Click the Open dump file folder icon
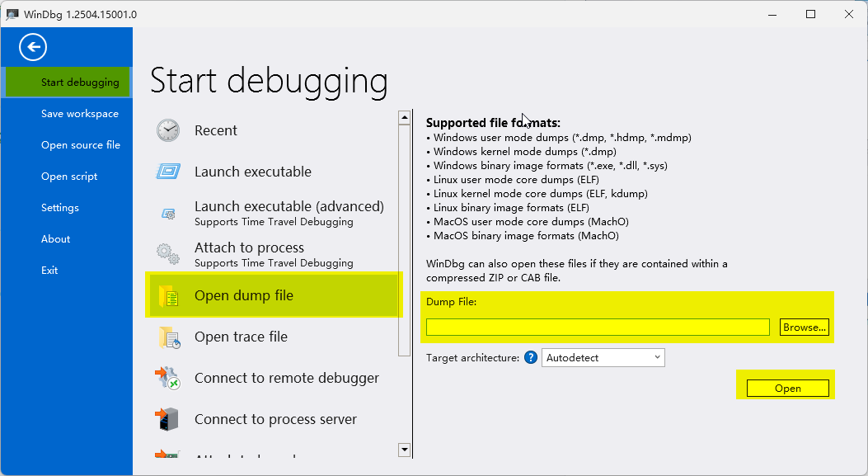The height and width of the screenshot is (476, 868). pyautogui.click(x=168, y=296)
